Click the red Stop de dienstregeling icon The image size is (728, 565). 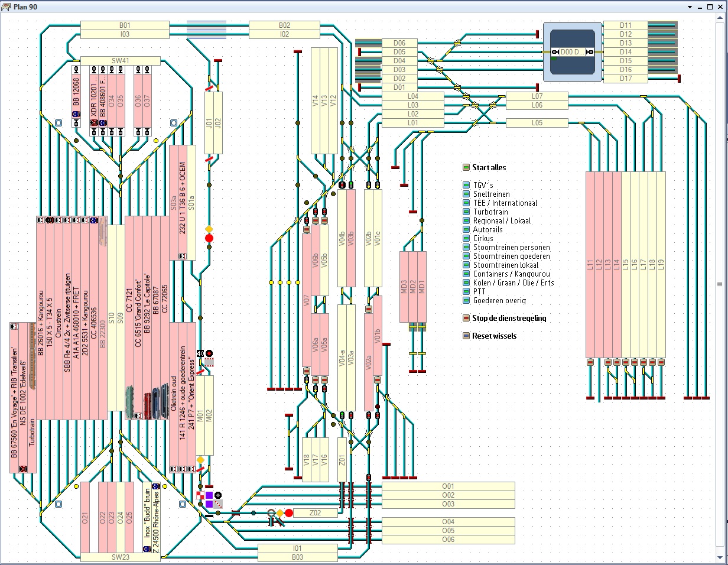[x=466, y=318]
